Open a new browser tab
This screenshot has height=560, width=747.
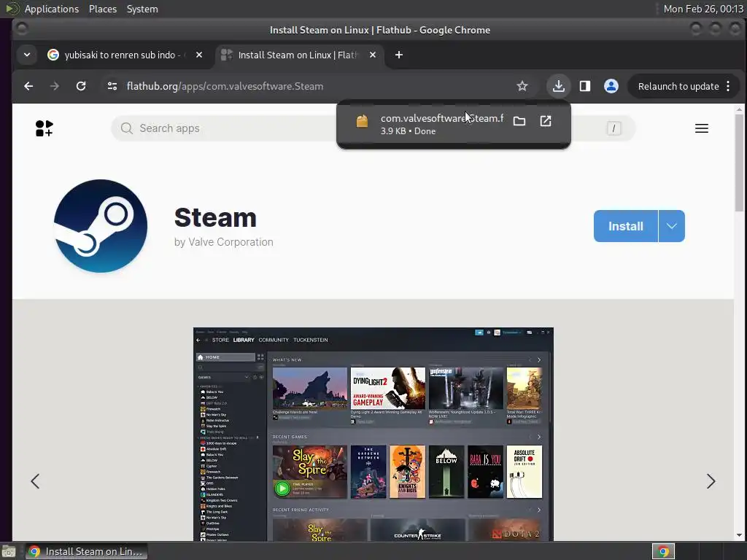click(399, 55)
